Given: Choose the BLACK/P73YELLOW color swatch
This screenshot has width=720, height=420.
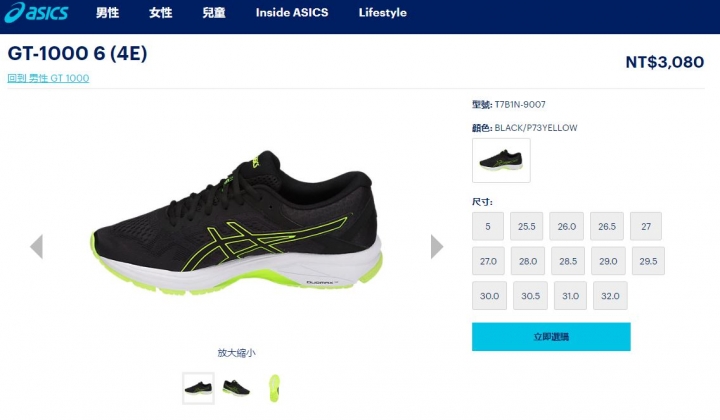Looking at the screenshot, I should tap(501, 160).
